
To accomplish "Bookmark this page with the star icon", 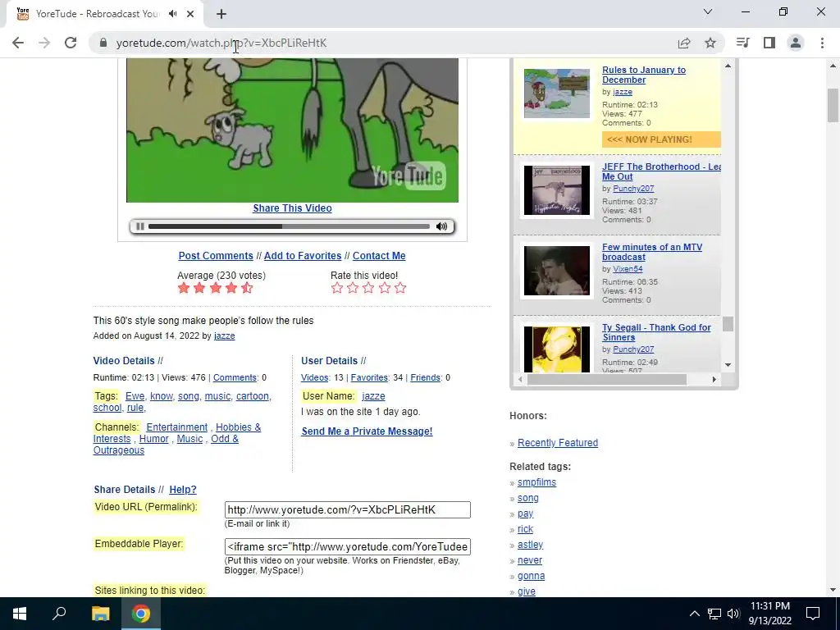I will (x=710, y=43).
